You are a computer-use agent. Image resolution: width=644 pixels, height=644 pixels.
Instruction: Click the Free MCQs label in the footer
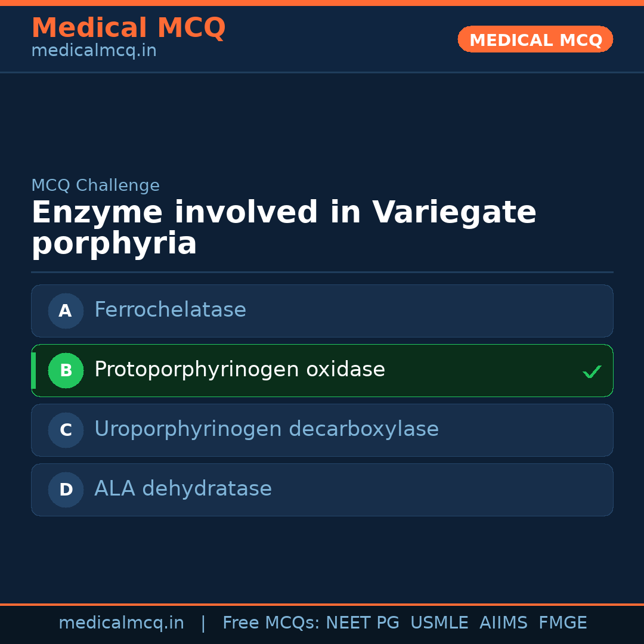271,623
